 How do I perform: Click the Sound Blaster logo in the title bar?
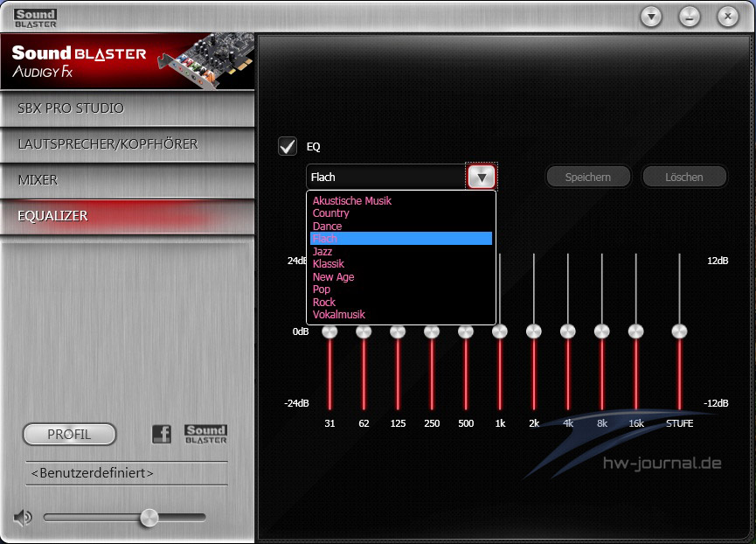[35, 18]
